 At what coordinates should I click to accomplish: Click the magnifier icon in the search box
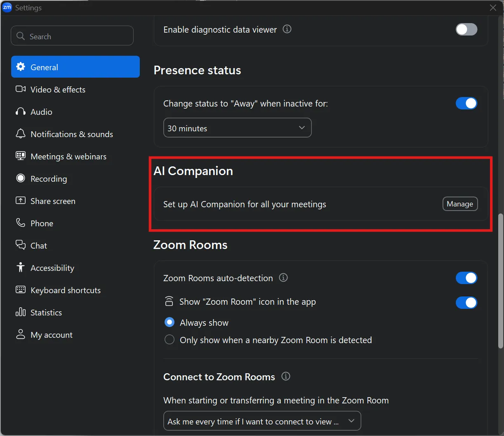pos(21,36)
